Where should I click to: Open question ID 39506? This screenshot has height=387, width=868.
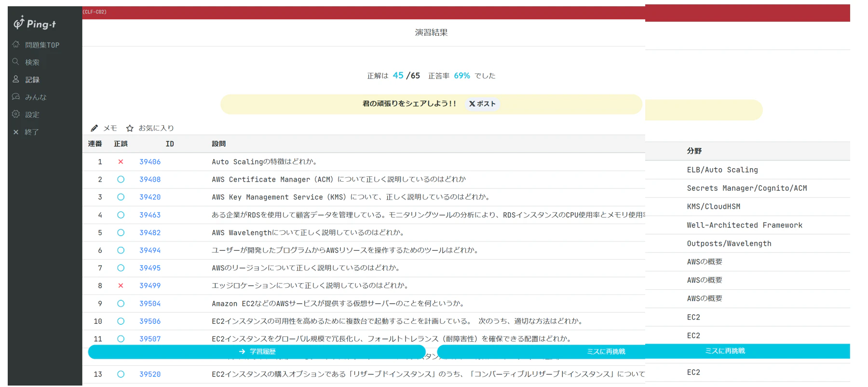click(150, 321)
